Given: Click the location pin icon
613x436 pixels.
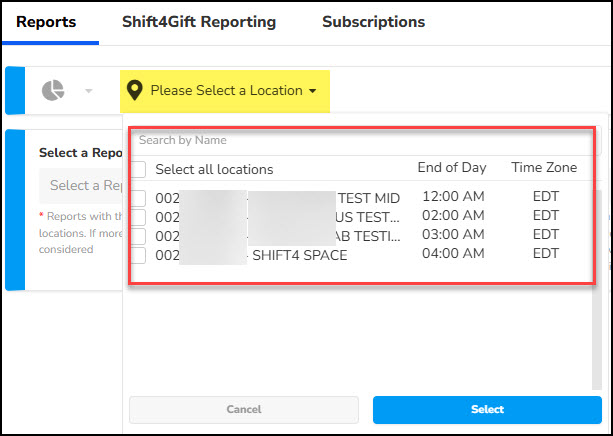Looking at the screenshot, I should [134, 91].
